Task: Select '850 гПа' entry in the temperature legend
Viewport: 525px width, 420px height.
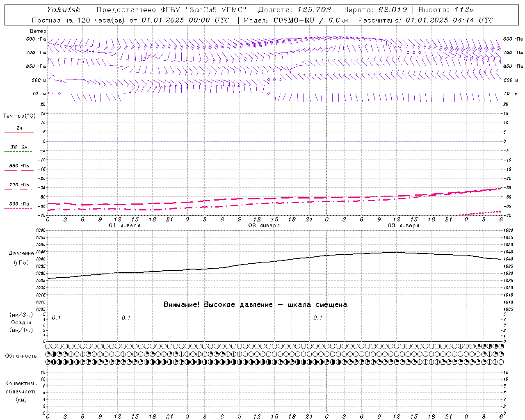Action: coord(19,166)
